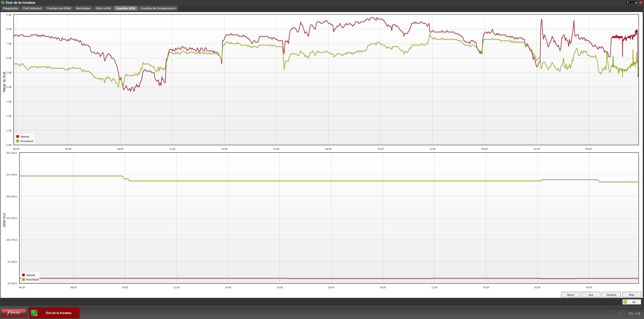
Task: Show the Heure time range
Action: point(570,295)
